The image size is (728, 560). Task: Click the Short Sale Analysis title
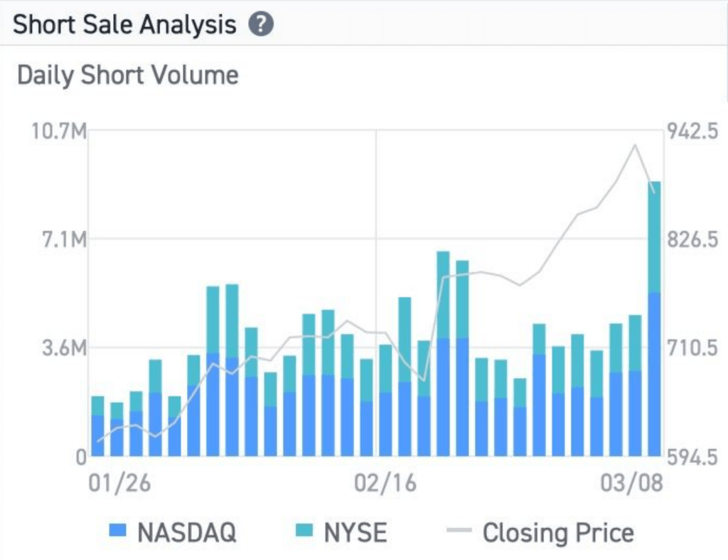[x=124, y=25]
